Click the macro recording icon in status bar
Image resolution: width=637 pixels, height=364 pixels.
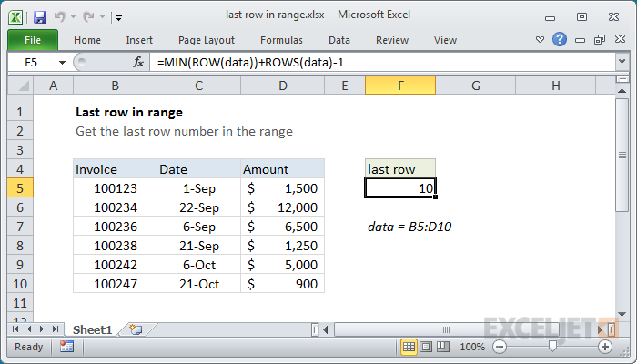(x=66, y=347)
